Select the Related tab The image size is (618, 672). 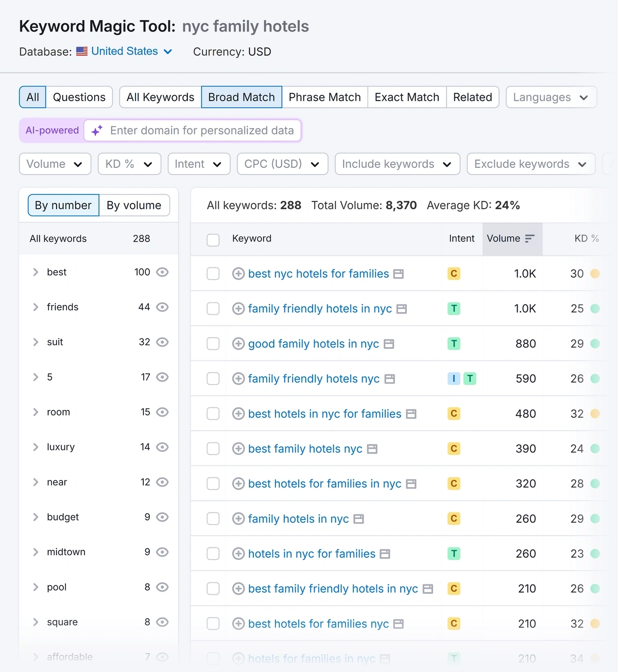[473, 97]
